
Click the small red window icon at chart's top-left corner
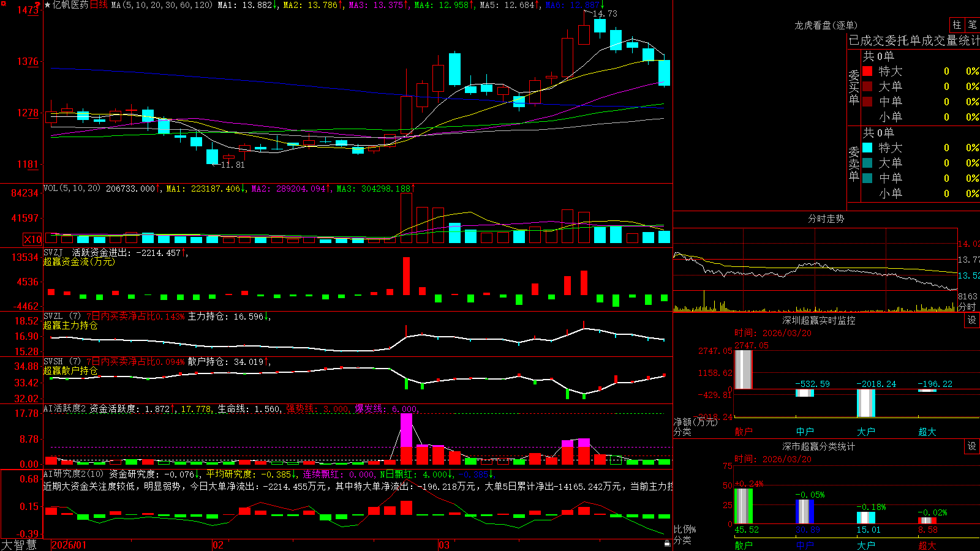3,4
